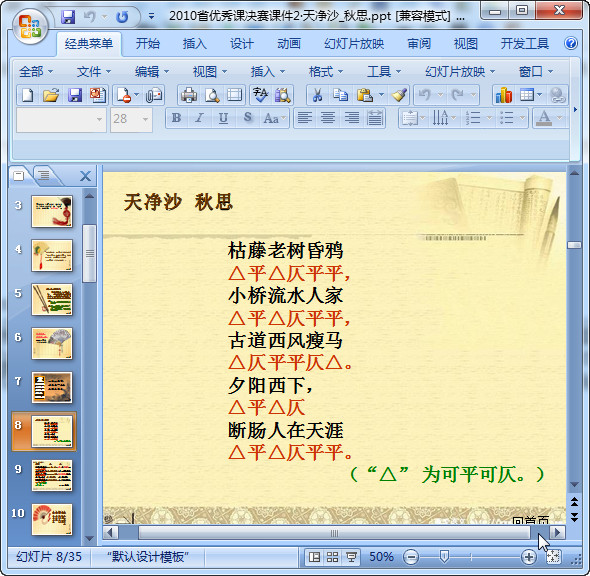
Task: Click the Office button orb
Action: pyautogui.click(x=30, y=26)
